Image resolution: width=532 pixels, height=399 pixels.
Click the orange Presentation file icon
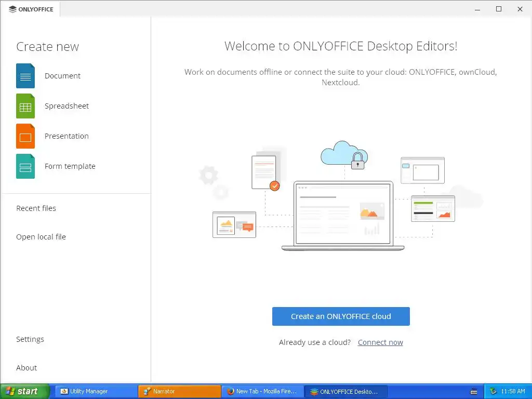coord(25,136)
